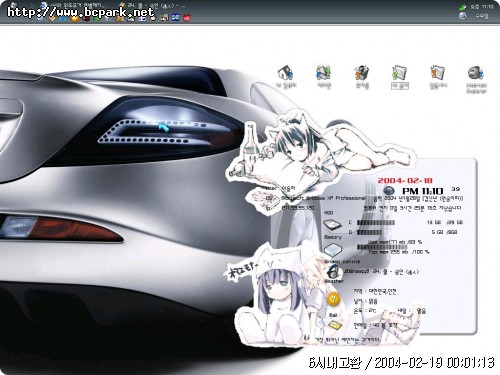Click the memory usage bar
The image size is (500, 375).
coord(382,247)
